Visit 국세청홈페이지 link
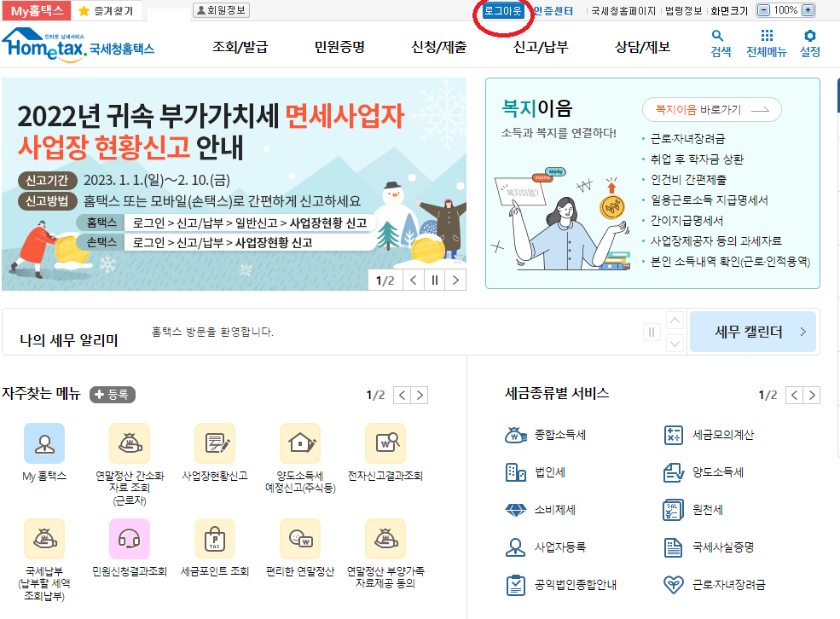The height and width of the screenshot is (619, 840). pos(623,11)
